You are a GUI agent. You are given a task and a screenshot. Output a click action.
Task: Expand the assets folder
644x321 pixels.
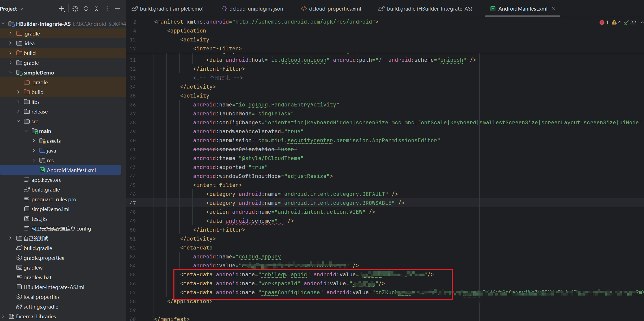(x=34, y=141)
